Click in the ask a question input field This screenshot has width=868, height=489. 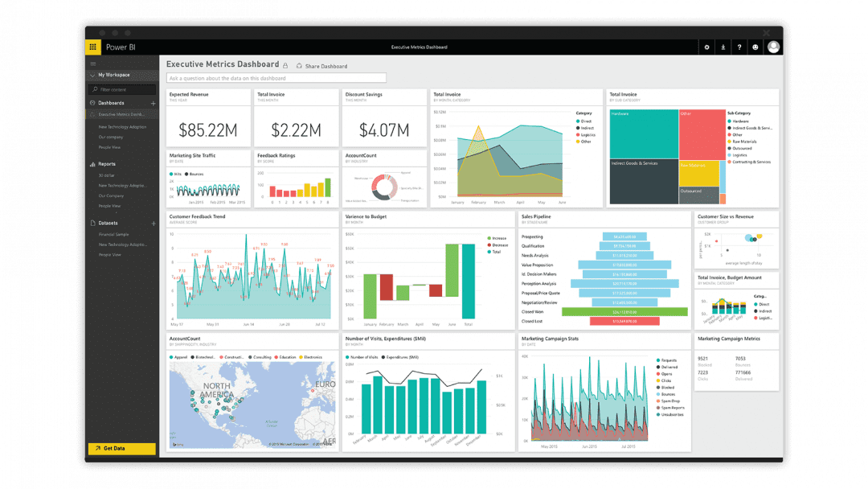point(277,77)
